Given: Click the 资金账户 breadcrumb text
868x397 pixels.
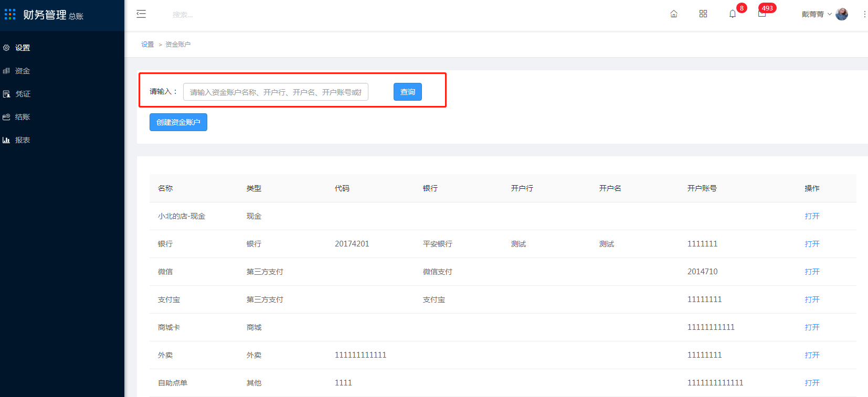Looking at the screenshot, I should click(x=178, y=45).
